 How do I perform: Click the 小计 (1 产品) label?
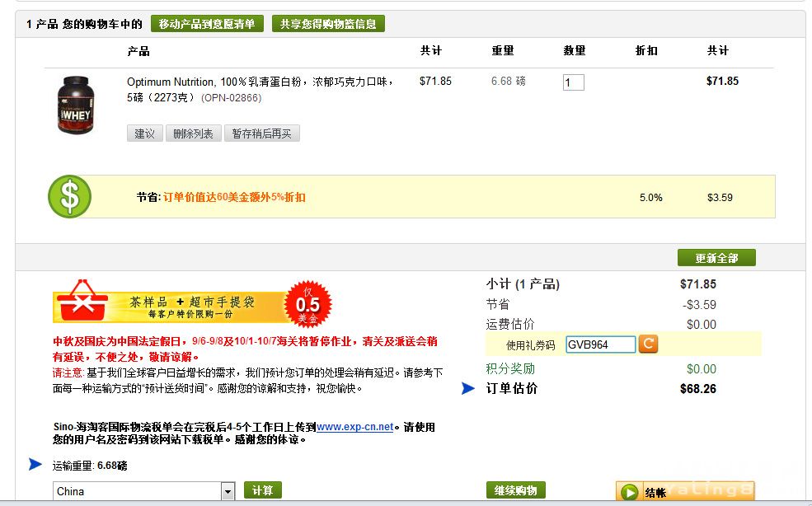[x=523, y=283]
